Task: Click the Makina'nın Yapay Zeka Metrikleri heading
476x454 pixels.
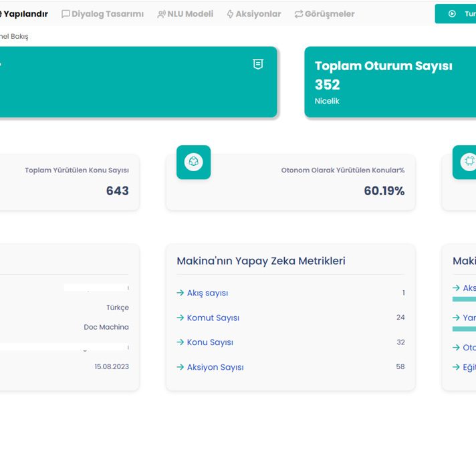Action: pos(261,261)
